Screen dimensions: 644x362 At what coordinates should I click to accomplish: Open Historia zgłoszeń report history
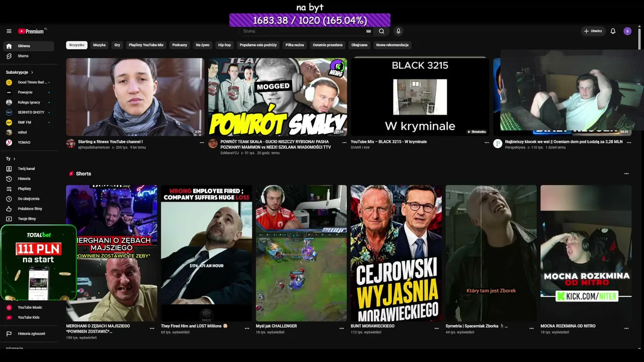(29, 334)
